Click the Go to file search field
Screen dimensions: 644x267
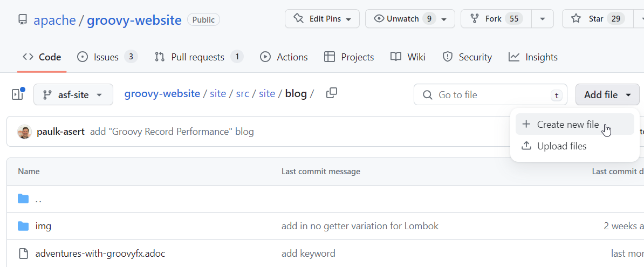(490, 95)
